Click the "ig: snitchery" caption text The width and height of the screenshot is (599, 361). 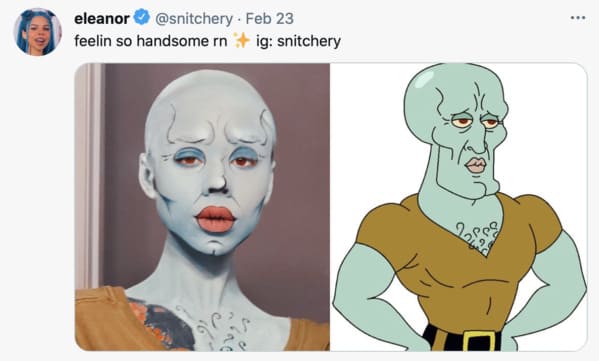coord(298,41)
